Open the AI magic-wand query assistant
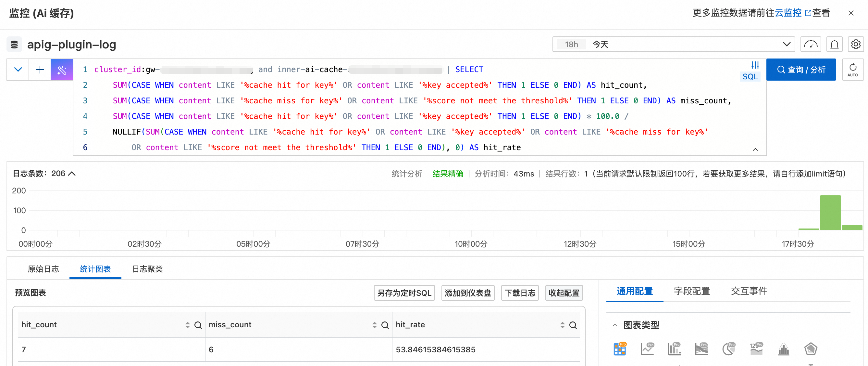868x366 pixels. click(x=62, y=70)
